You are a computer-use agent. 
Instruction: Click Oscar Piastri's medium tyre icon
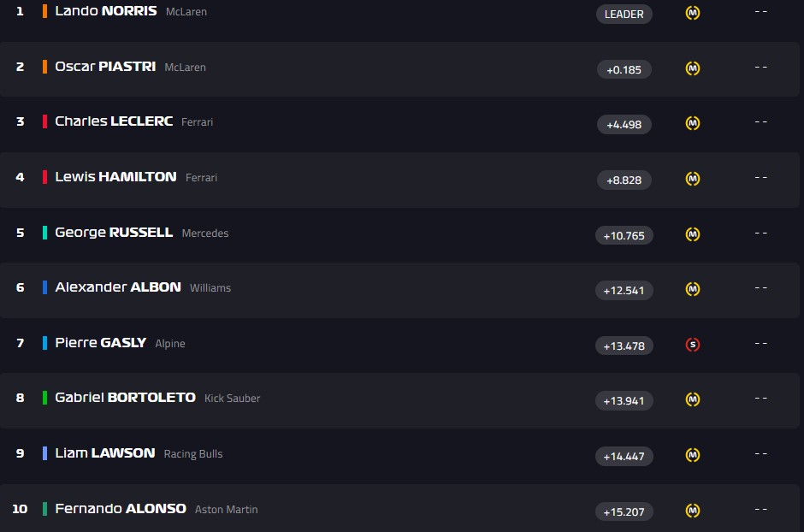tap(693, 68)
